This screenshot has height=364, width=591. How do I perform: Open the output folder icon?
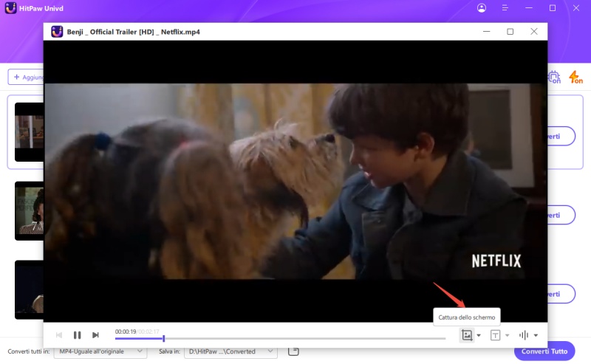tap(293, 351)
